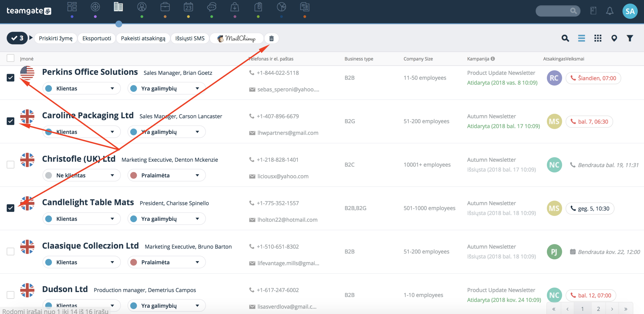This screenshot has height=314, width=644.
Task: Open the insights pie chart icon
Action: click(281, 7)
